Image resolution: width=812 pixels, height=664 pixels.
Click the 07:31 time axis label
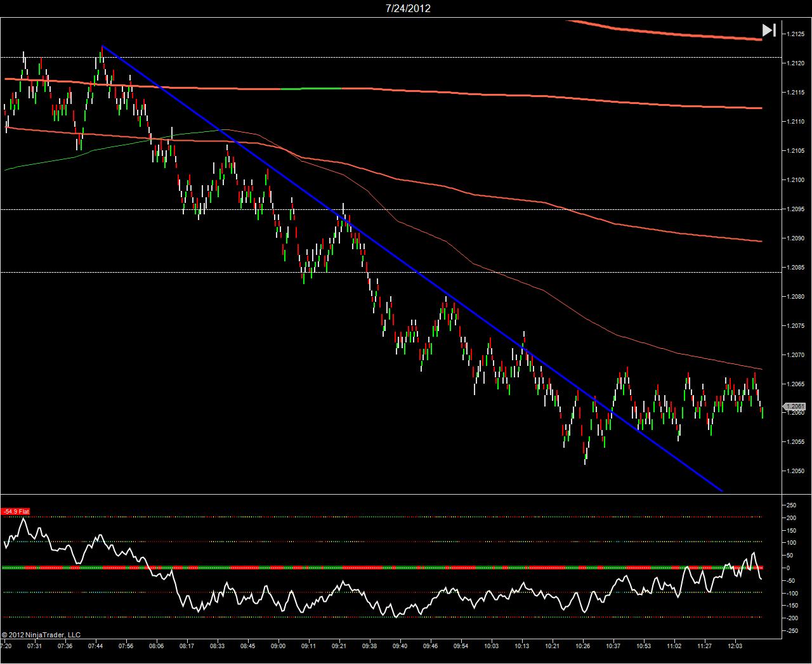pos(34,646)
